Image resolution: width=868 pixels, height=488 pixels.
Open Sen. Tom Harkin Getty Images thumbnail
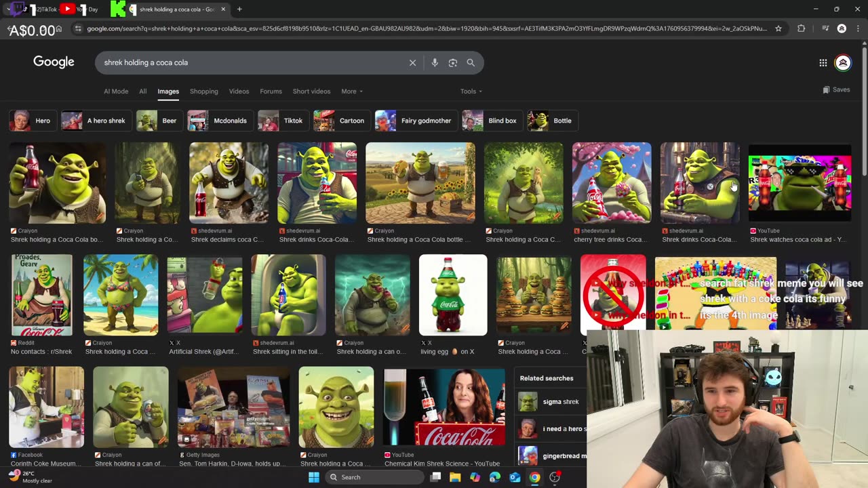click(233, 407)
